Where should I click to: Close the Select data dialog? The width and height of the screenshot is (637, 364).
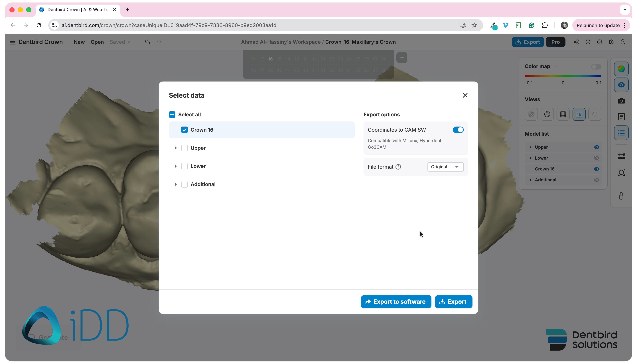click(x=465, y=95)
